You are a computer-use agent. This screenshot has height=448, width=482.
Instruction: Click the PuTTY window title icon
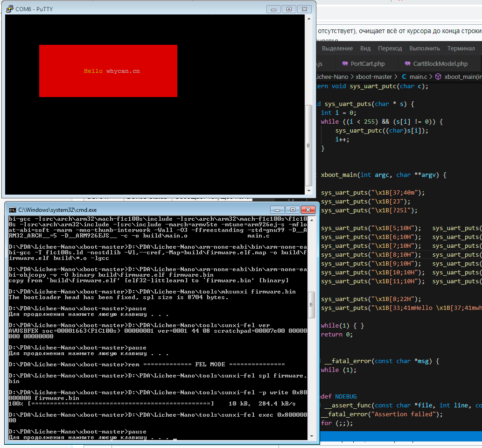tap(10, 9)
